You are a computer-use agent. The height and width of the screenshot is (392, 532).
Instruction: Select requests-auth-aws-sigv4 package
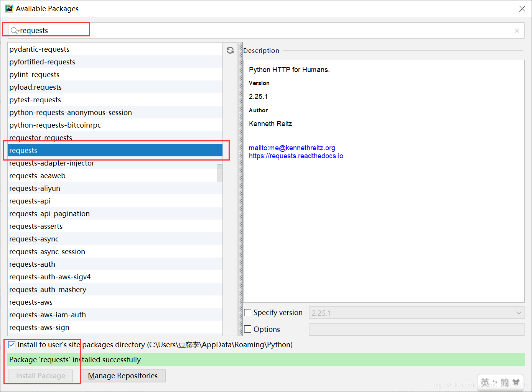50,277
